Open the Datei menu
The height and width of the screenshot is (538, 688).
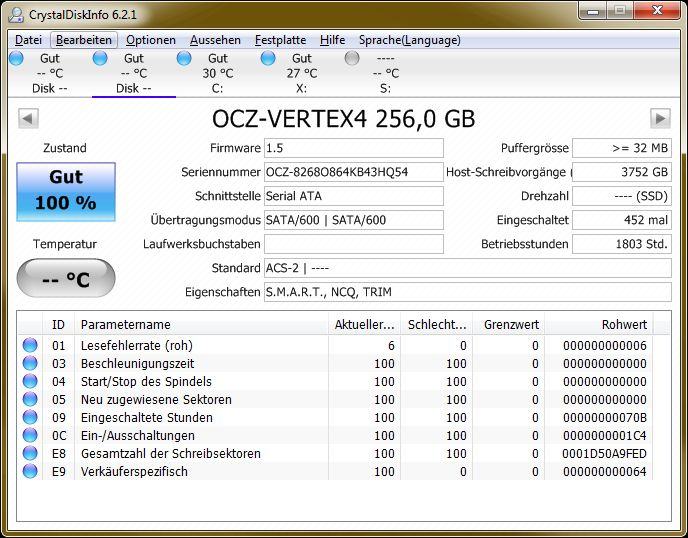tap(29, 40)
